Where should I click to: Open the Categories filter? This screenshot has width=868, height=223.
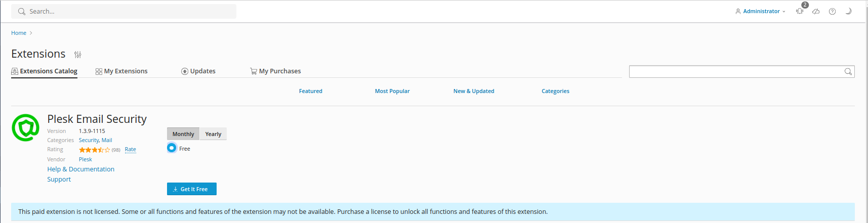click(x=555, y=91)
